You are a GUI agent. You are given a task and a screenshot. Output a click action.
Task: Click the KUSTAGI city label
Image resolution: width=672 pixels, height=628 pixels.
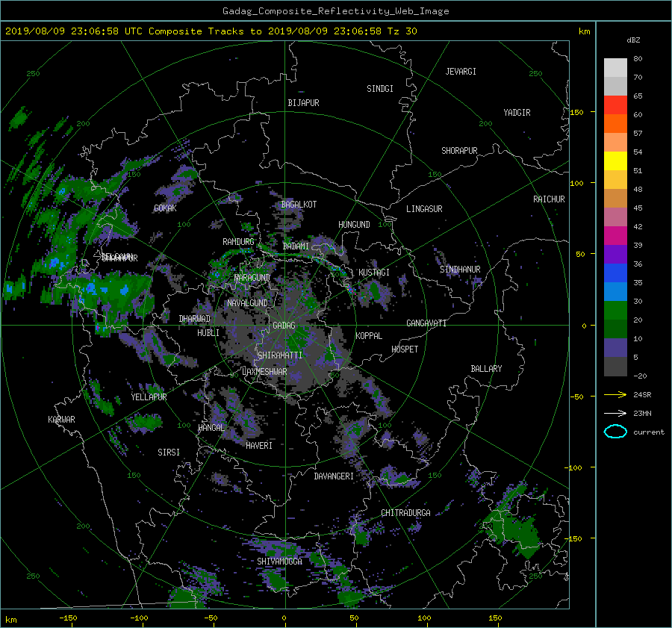(x=374, y=273)
